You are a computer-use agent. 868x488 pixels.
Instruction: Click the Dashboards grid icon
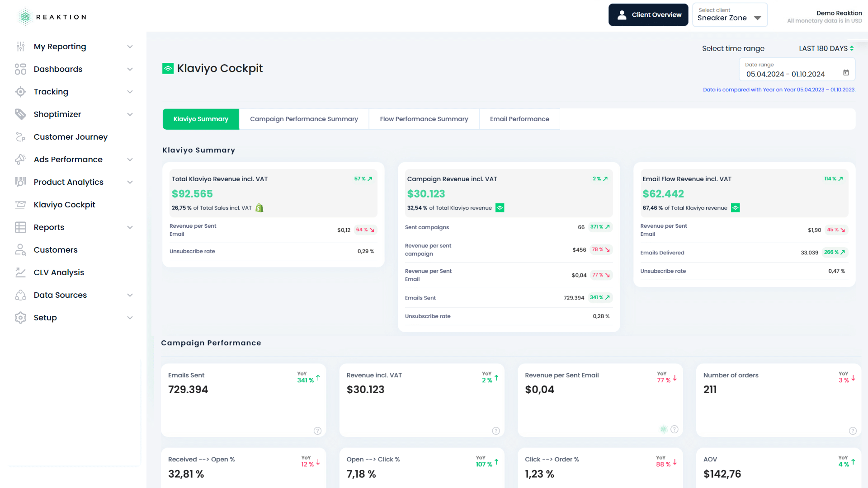[20, 69]
